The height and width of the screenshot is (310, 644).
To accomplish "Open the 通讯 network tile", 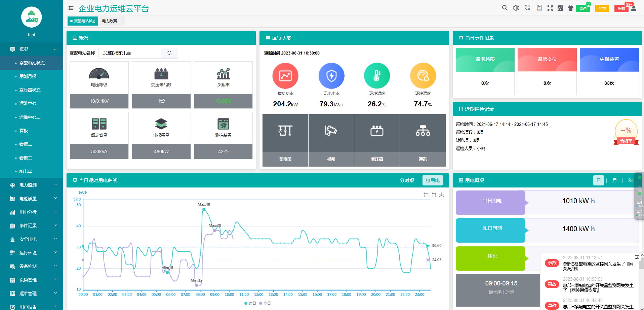I will click(x=423, y=140).
